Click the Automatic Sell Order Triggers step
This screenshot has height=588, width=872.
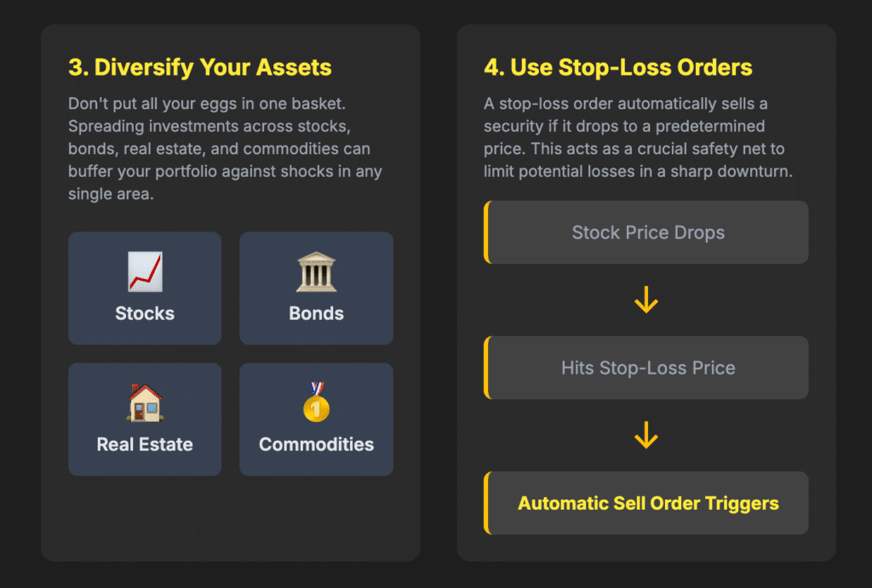click(x=648, y=503)
